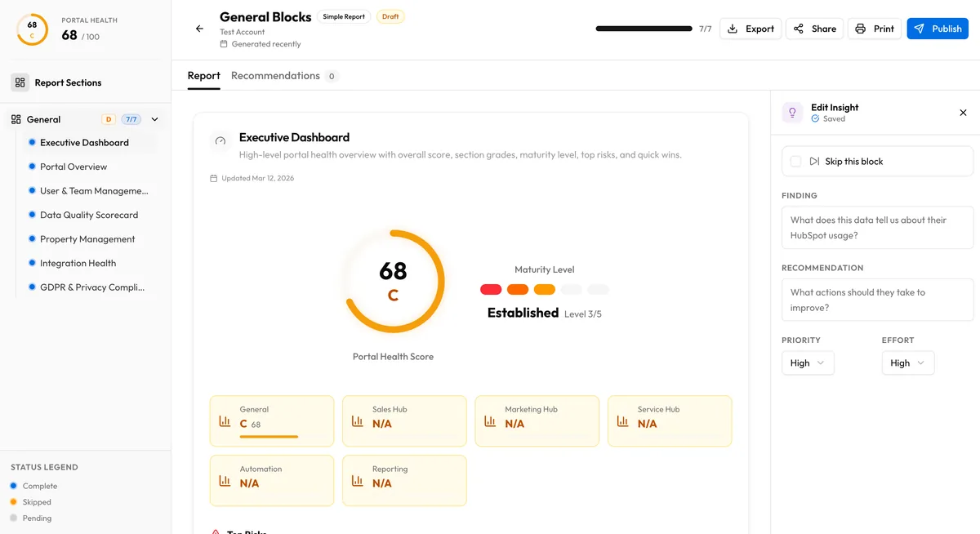Click the grid icon beside the General section

(x=16, y=118)
